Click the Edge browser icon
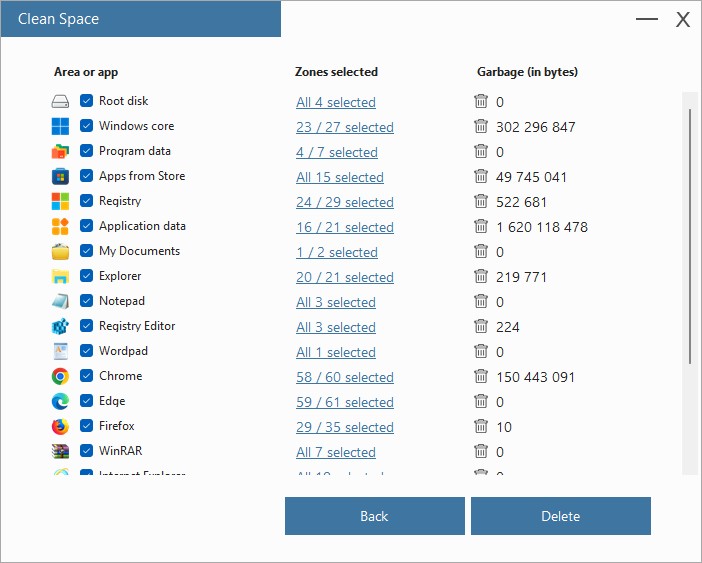 click(60, 401)
